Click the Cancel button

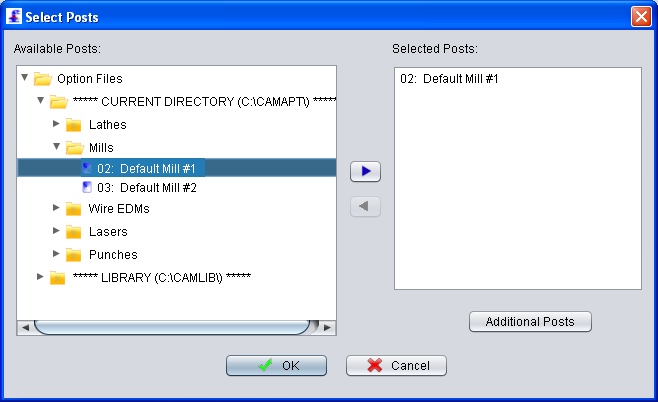click(x=396, y=365)
